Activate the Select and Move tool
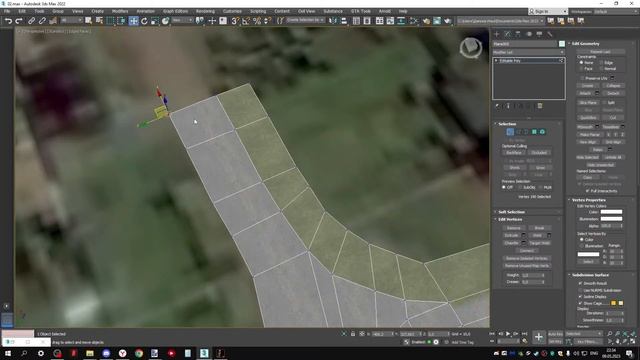This screenshot has height=360, width=640. click(x=133, y=21)
